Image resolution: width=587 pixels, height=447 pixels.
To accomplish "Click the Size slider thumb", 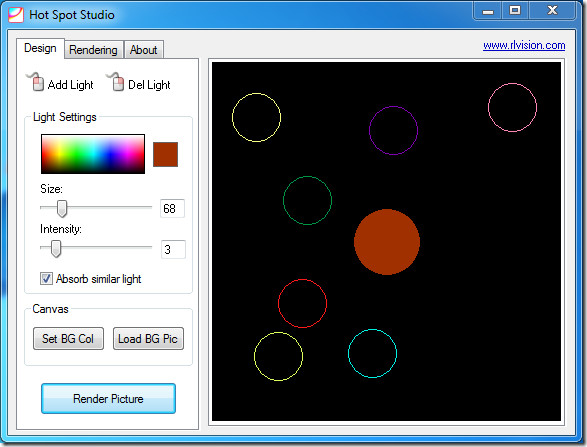I will 62,208.
